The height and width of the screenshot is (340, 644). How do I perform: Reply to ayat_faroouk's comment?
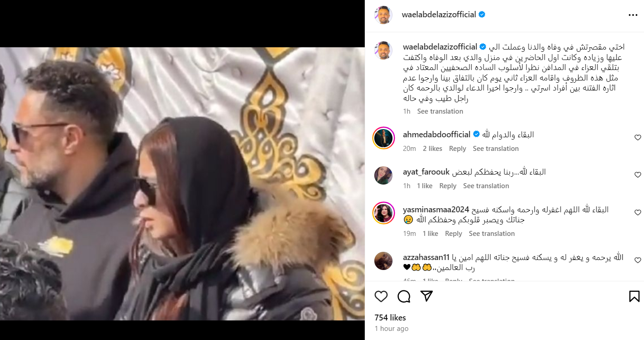click(448, 186)
